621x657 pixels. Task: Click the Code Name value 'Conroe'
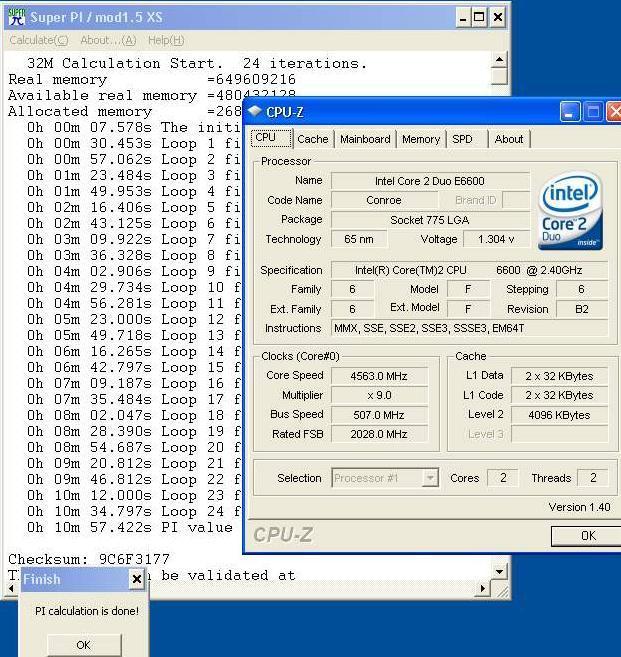384,200
